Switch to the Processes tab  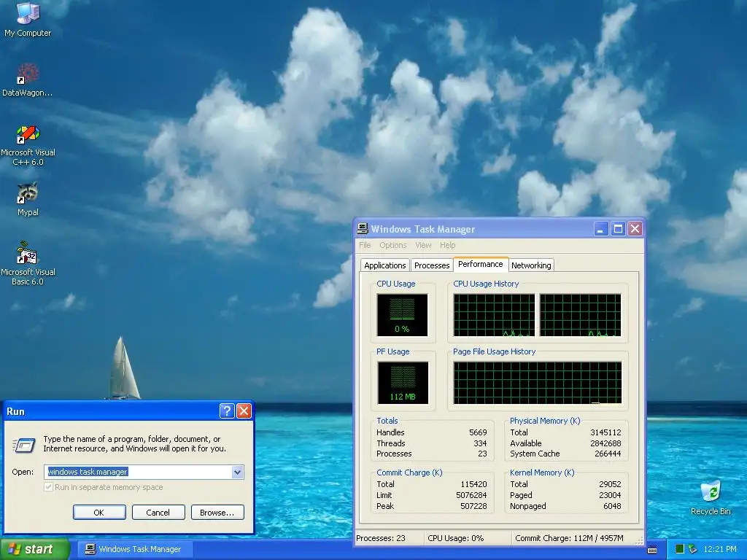[432, 265]
